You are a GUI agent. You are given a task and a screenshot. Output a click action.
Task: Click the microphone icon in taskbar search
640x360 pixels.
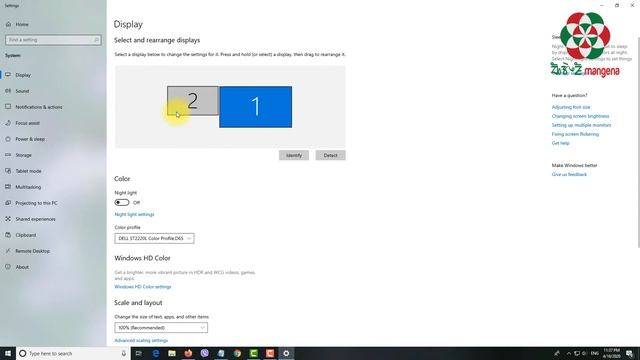point(124,353)
